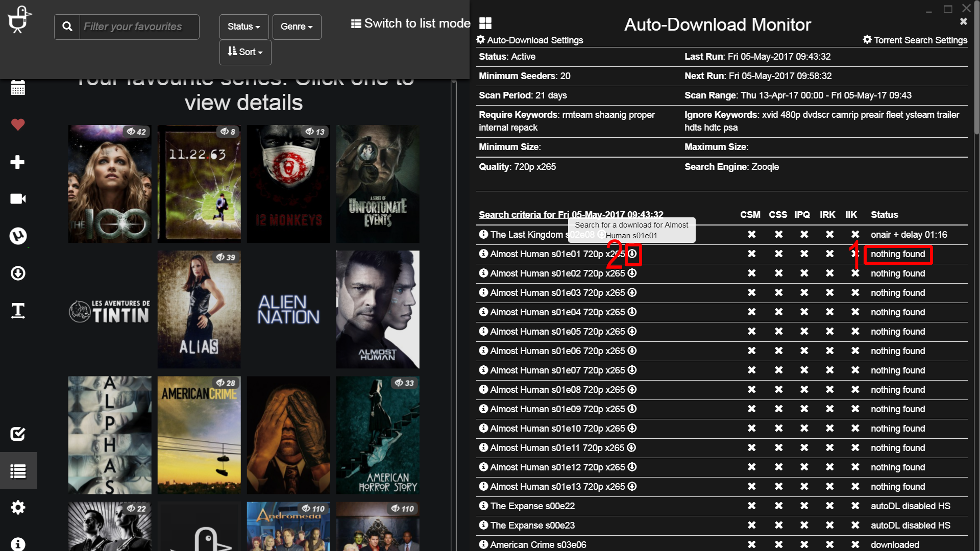Click 'autoDL disabled HS' for Expanse s00e22
The height and width of the screenshot is (551, 980).
point(911,506)
